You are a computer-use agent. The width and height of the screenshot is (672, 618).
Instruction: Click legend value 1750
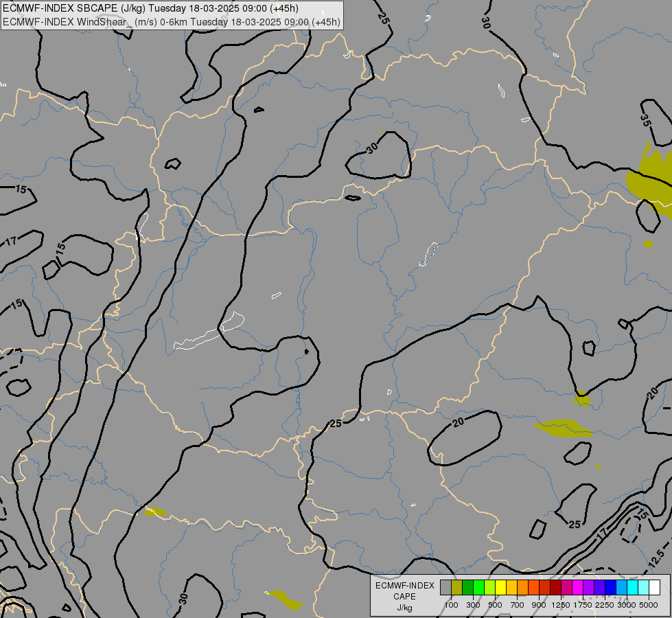point(583,605)
